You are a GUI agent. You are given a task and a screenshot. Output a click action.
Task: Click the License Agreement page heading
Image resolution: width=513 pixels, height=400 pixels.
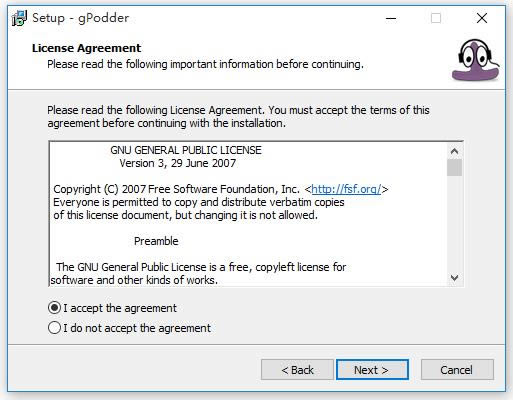[87, 48]
